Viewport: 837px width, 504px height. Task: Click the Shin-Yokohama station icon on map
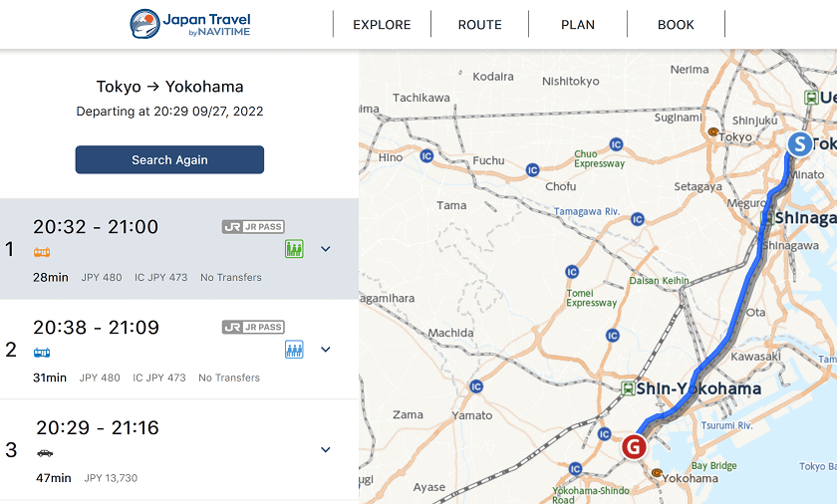click(x=629, y=388)
